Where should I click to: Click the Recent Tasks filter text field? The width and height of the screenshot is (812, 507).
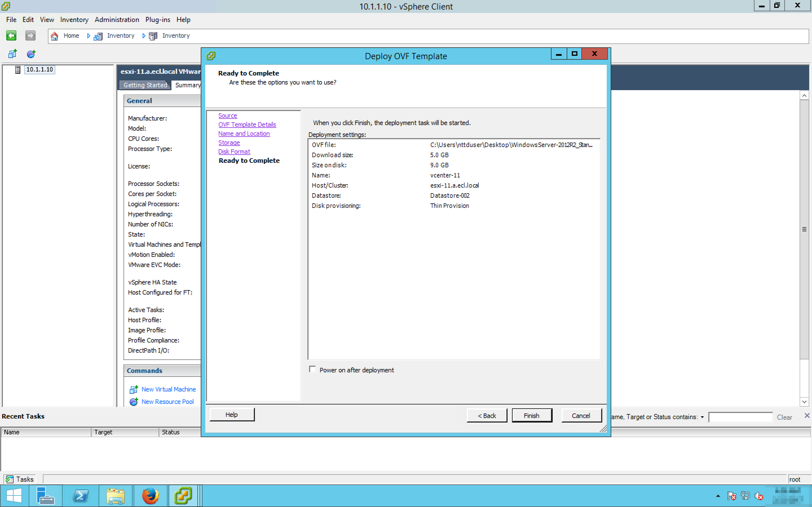click(740, 417)
